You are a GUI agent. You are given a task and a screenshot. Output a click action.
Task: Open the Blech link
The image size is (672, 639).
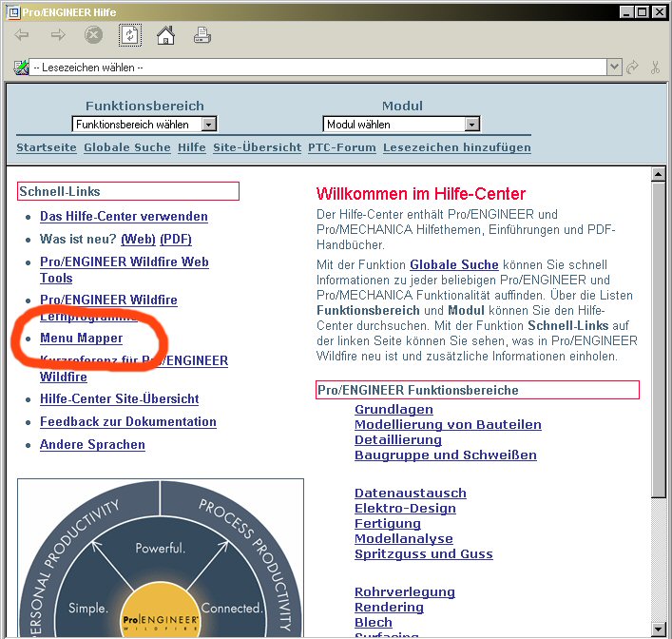(x=374, y=622)
